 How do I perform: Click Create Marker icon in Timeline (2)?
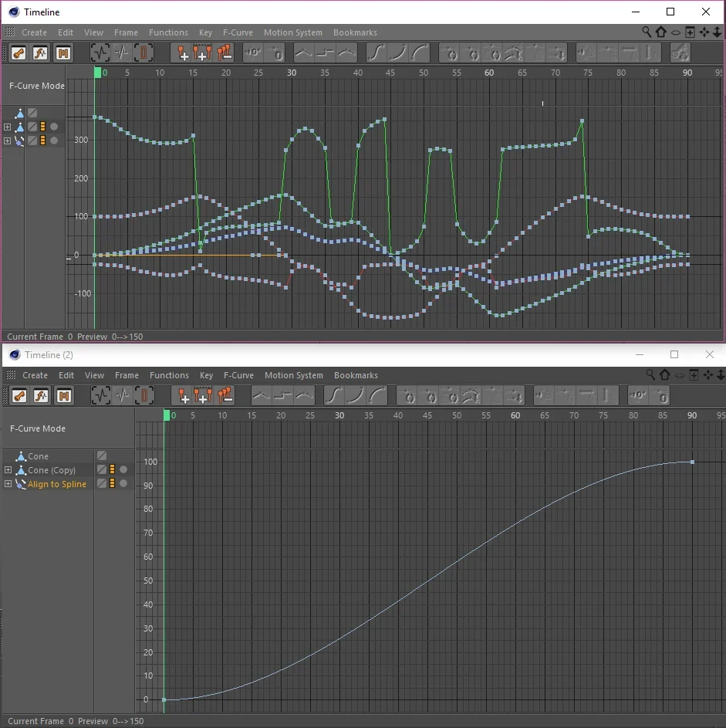coord(183,396)
